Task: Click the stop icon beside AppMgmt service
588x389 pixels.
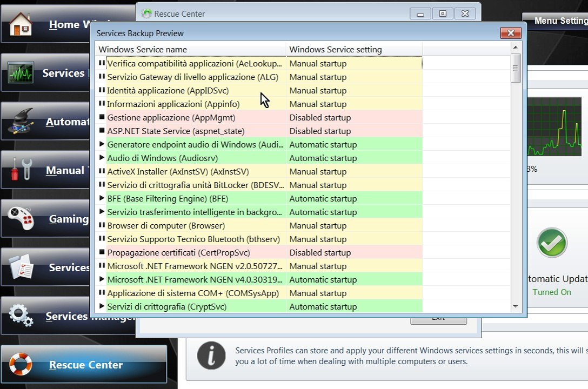Action: (102, 117)
